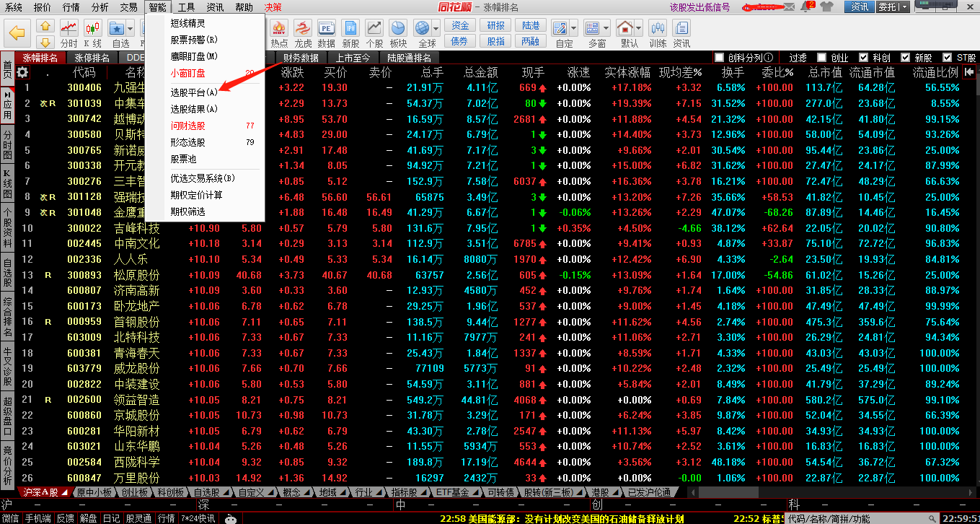The image size is (980, 524).
Task: Open the 板块 sector pie chart icon
Action: pos(398,33)
